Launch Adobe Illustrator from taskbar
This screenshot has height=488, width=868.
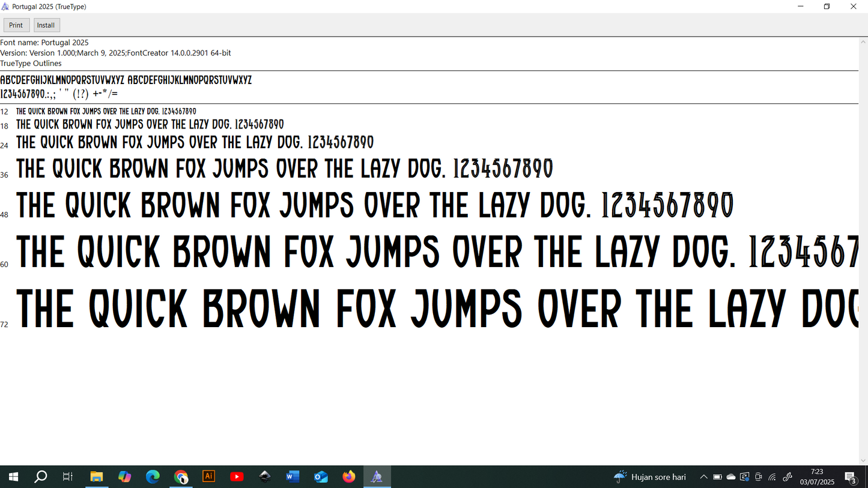pyautogui.click(x=209, y=477)
